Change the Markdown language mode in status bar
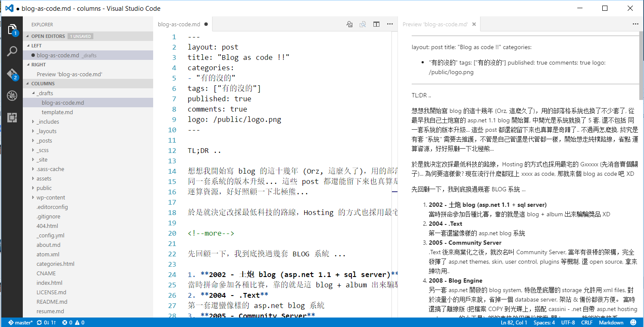Image resolution: width=644 pixels, height=327 pixels. coord(611,322)
